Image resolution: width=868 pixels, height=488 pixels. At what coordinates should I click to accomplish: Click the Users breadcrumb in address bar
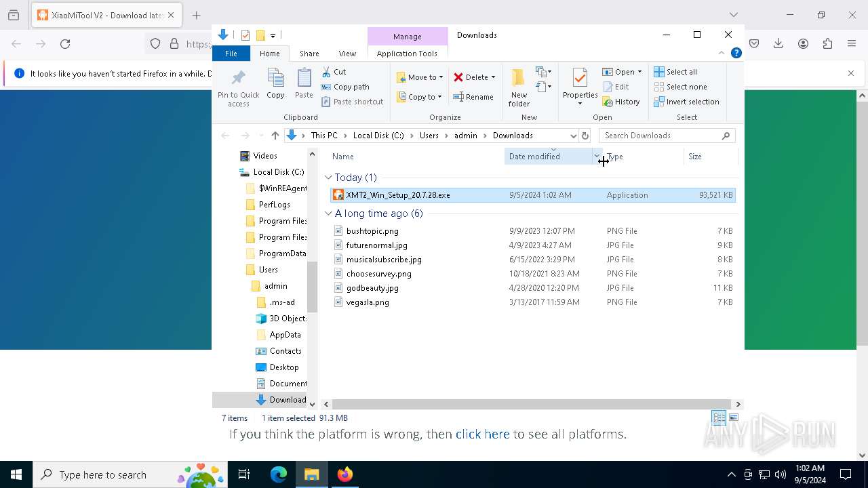click(429, 136)
